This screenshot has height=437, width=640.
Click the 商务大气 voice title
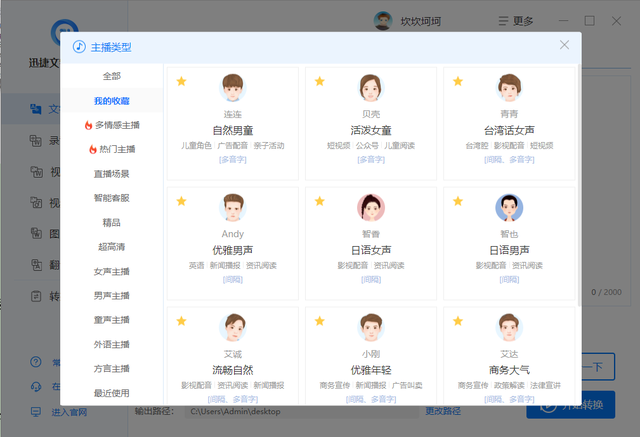point(509,370)
